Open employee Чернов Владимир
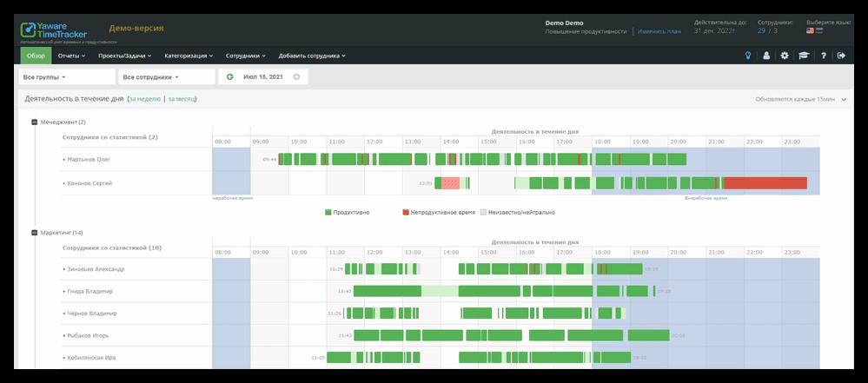Viewport: 868px width, 383px height. tap(91, 314)
